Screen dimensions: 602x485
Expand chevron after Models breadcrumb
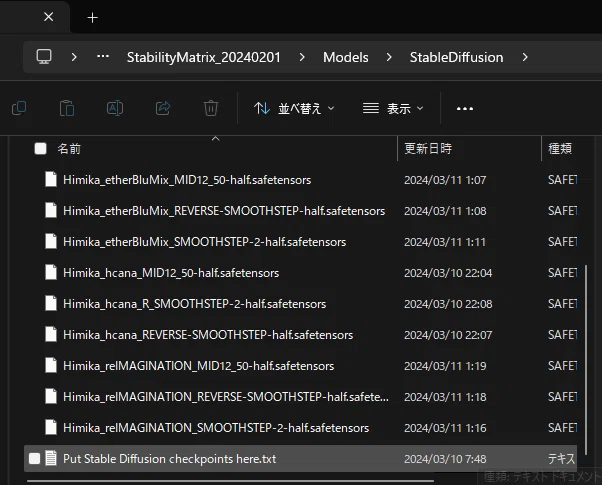tap(389, 57)
